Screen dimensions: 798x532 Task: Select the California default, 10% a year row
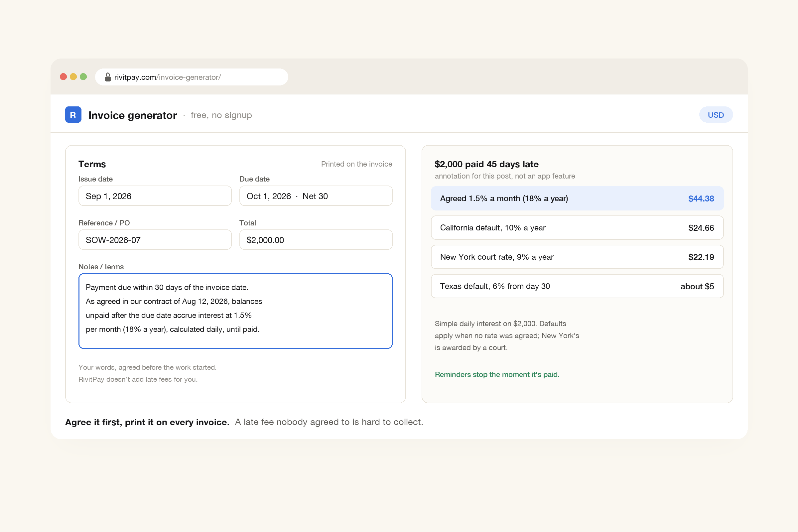pyautogui.click(x=577, y=228)
